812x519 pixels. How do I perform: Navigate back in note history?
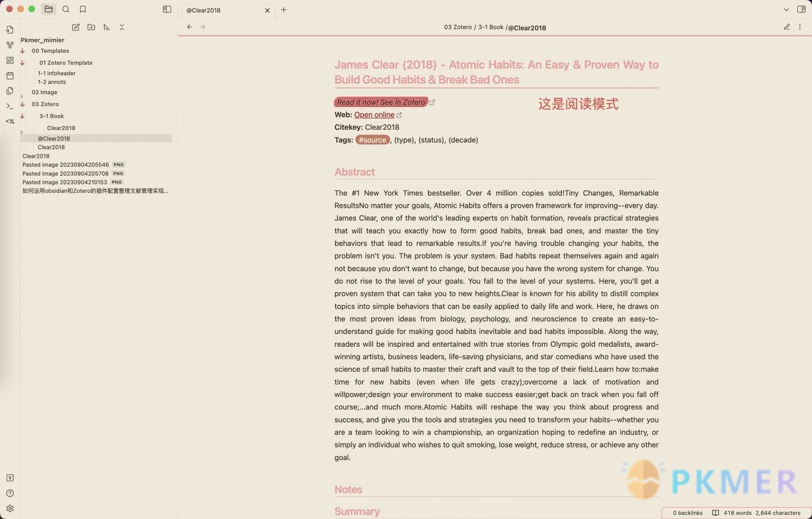pyautogui.click(x=189, y=27)
